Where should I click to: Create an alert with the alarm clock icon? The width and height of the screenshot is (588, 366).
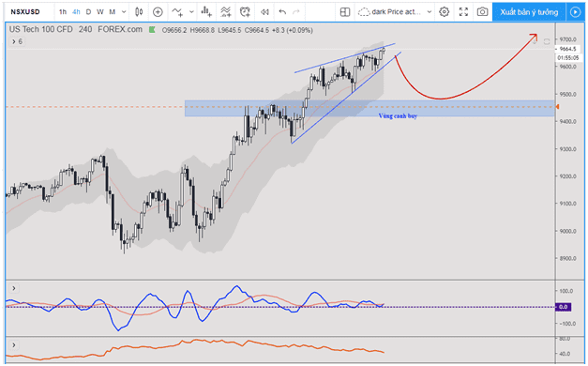[x=245, y=12]
